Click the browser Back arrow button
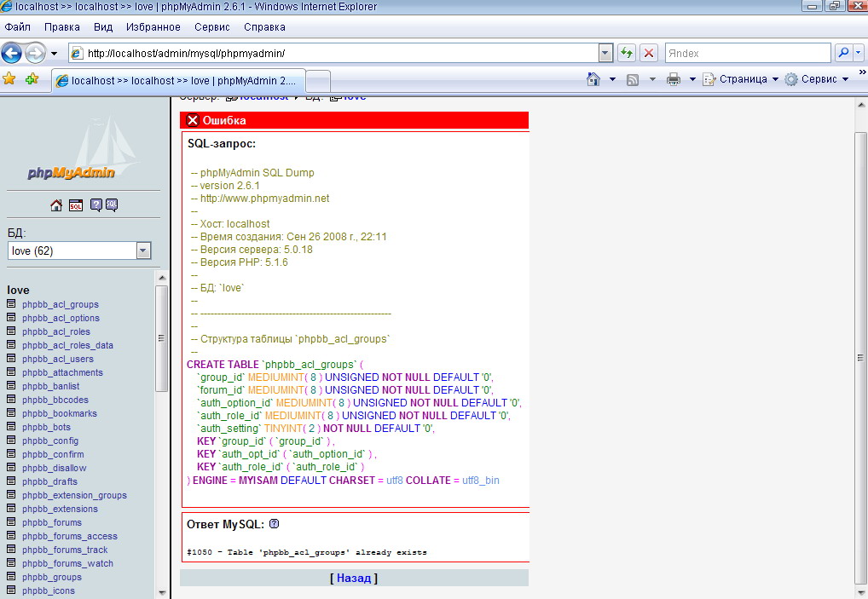 [12, 53]
